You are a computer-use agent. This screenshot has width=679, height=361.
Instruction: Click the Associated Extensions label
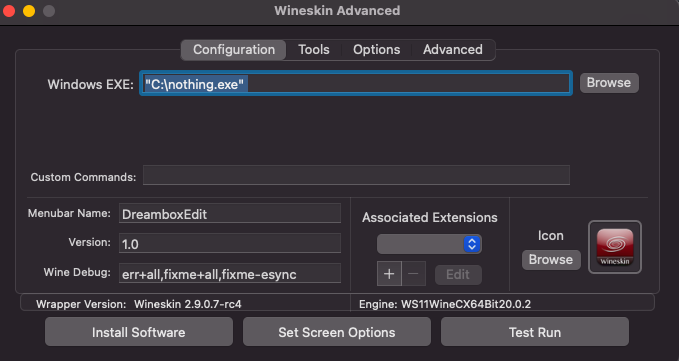click(430, 217)
